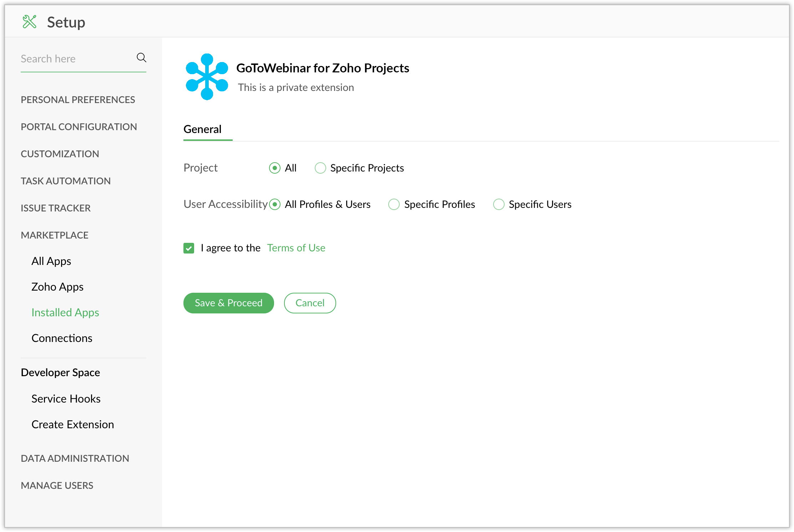Click the GoToWebinar extension logo

point(207,77)
